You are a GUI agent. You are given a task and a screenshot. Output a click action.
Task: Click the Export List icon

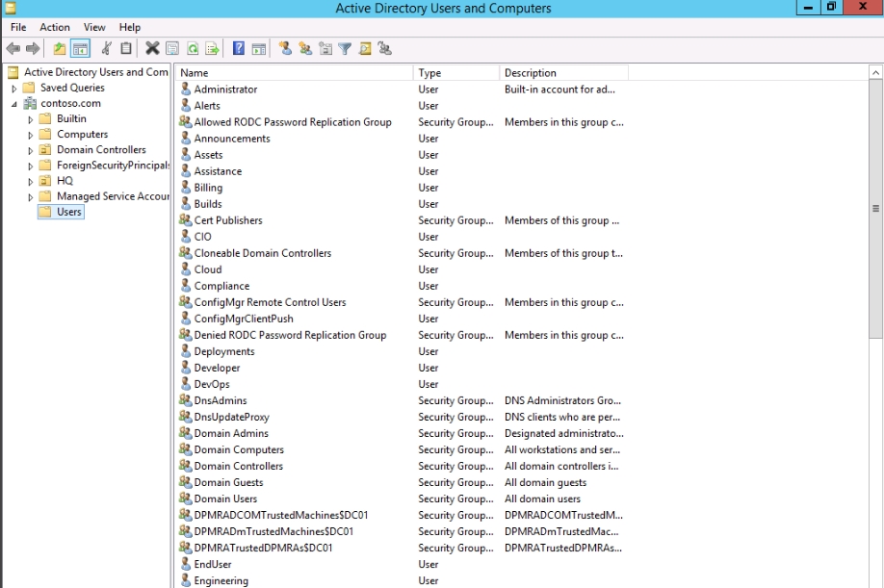click(213, 49)
